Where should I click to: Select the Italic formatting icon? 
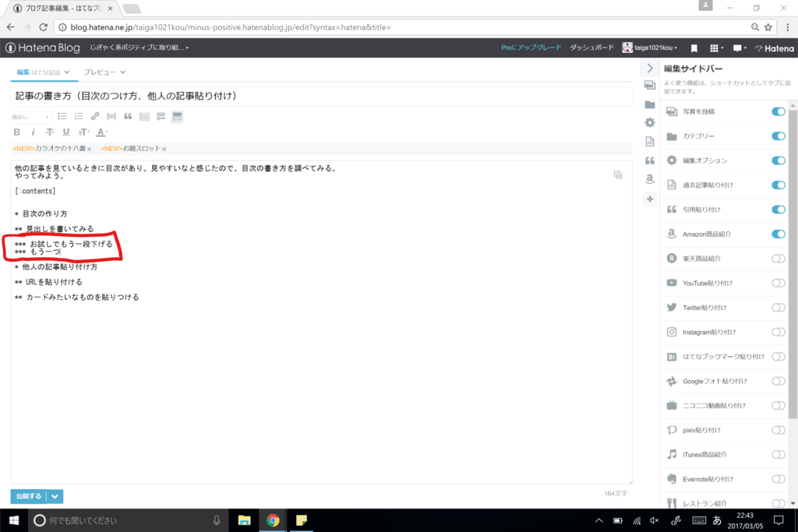click(x=33, y=132)
